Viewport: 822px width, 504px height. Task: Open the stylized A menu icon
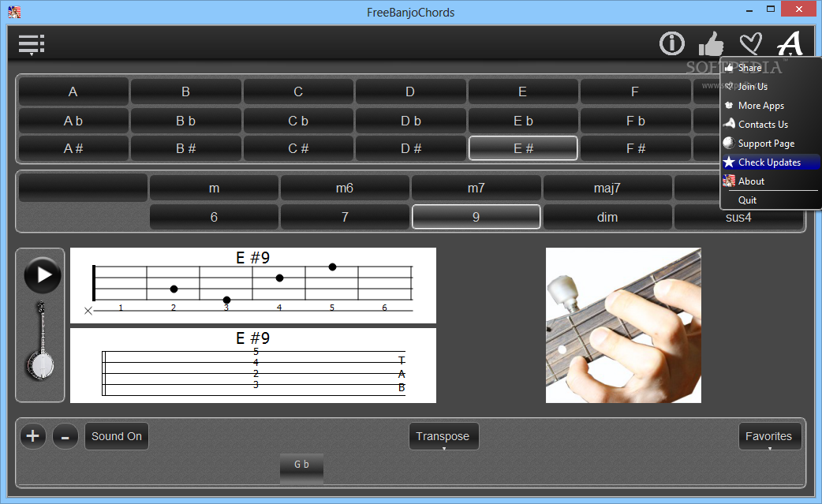coord(790,43)
